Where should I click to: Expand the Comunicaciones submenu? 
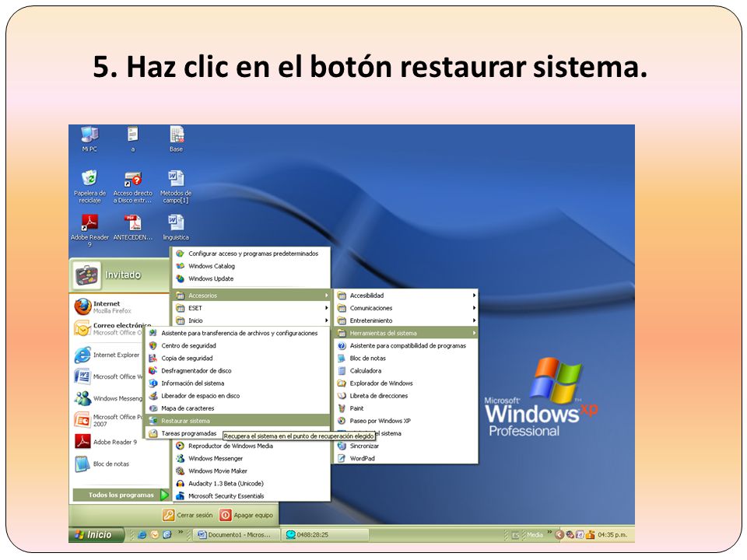(x=405, y=308)
